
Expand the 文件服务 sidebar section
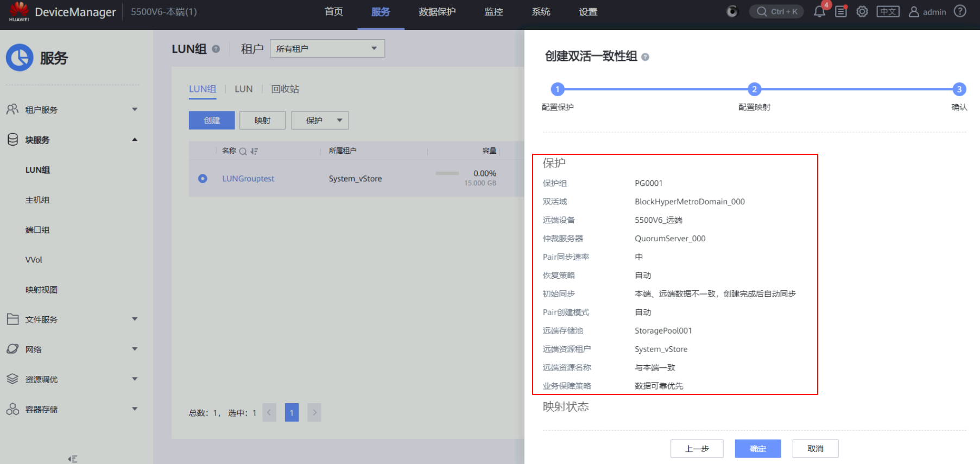coord(72,319)
